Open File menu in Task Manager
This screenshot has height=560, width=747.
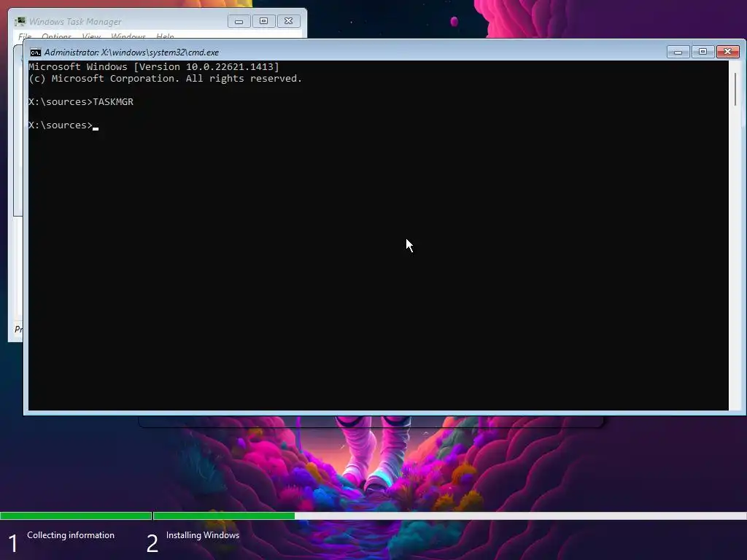[25, 36]
